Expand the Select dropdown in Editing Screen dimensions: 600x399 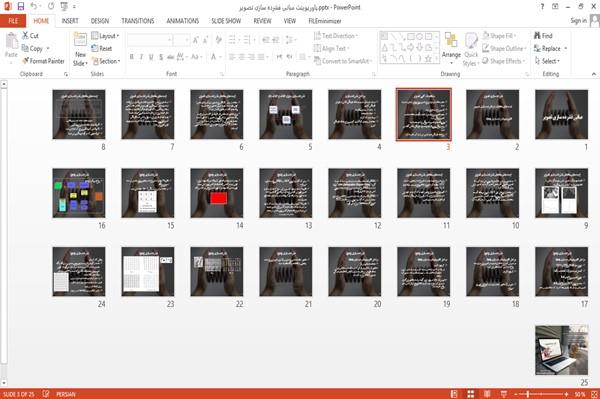pos(547,61)
